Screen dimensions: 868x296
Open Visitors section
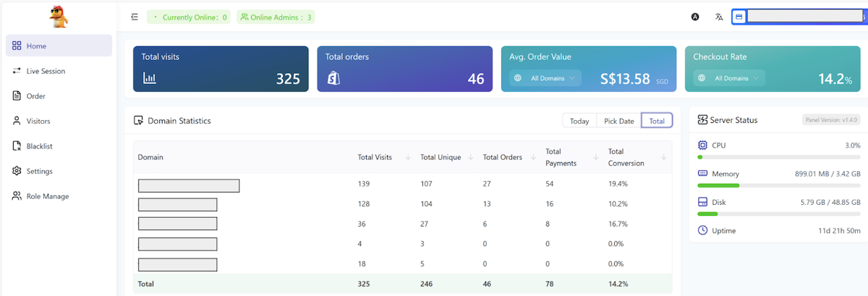coord(59,121)
